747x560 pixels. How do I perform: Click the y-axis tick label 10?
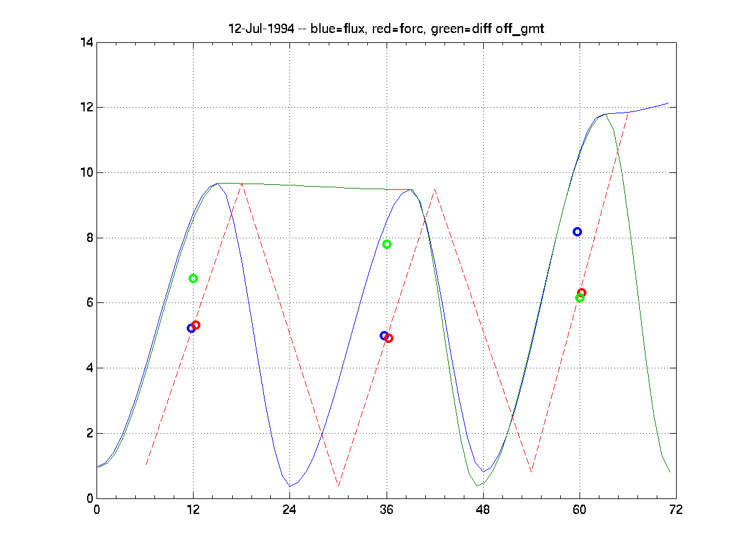click(85, 172)
